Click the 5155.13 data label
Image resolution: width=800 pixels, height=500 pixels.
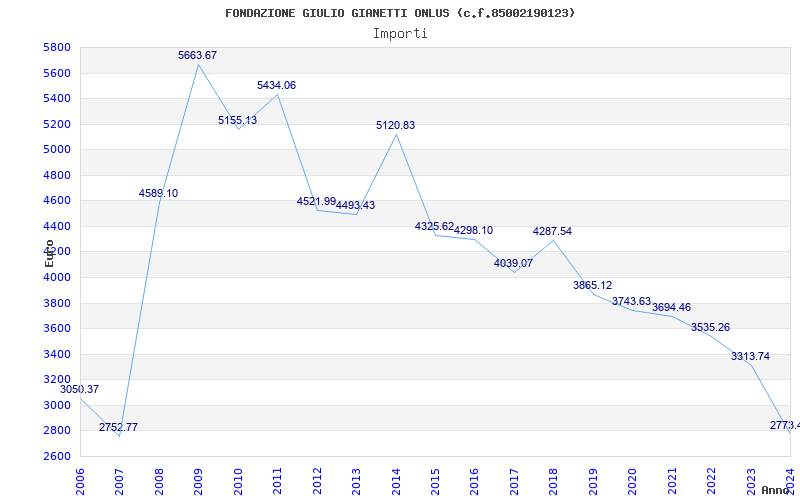[238, 120]
